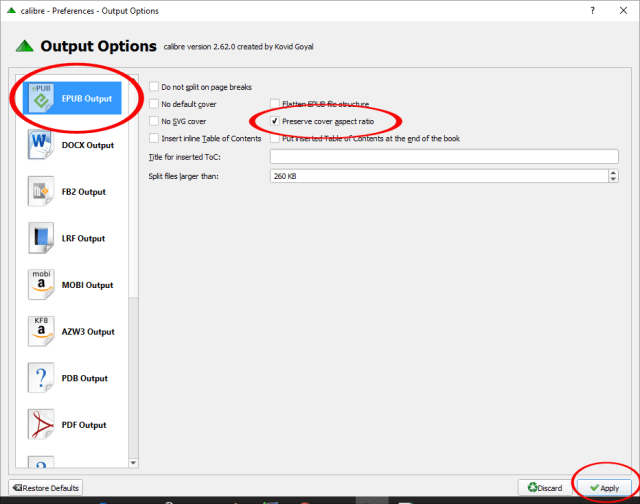Click the AZW3 Output text label
The height and width of the screenshot is (504, 640).
click(88, 332)
